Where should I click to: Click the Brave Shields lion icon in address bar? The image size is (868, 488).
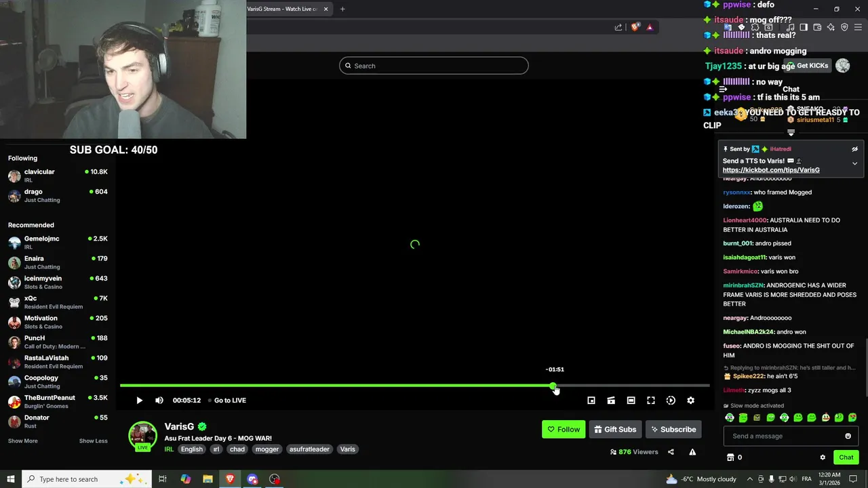[635, 27]
